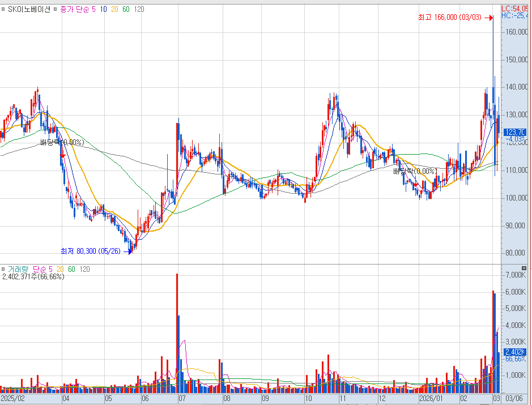Click the 06 month label on the date axis
The height and width of the screenshot is (405, 532).
145,399
